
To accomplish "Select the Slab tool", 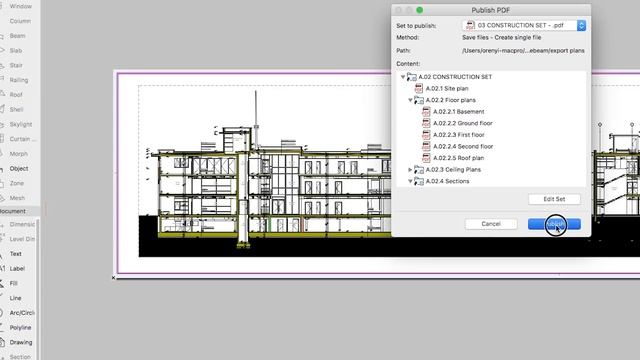I will [17, 51].
